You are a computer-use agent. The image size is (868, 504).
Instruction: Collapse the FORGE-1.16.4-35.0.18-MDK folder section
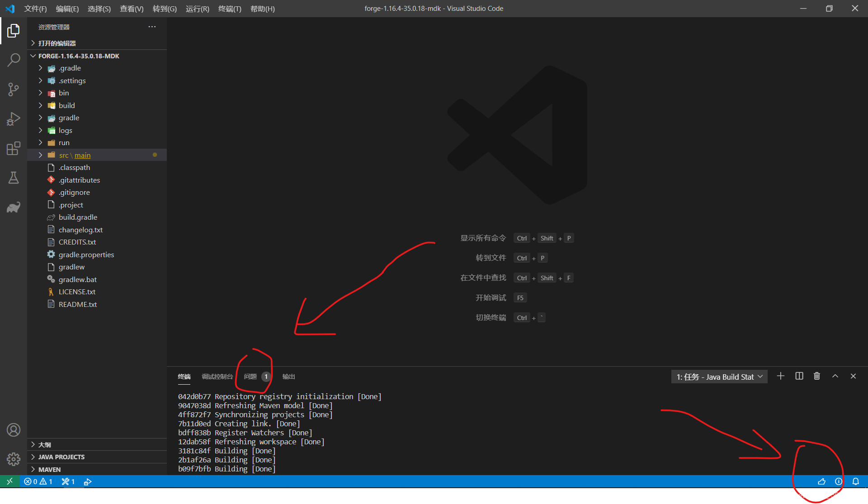click(x=97, y=56)
